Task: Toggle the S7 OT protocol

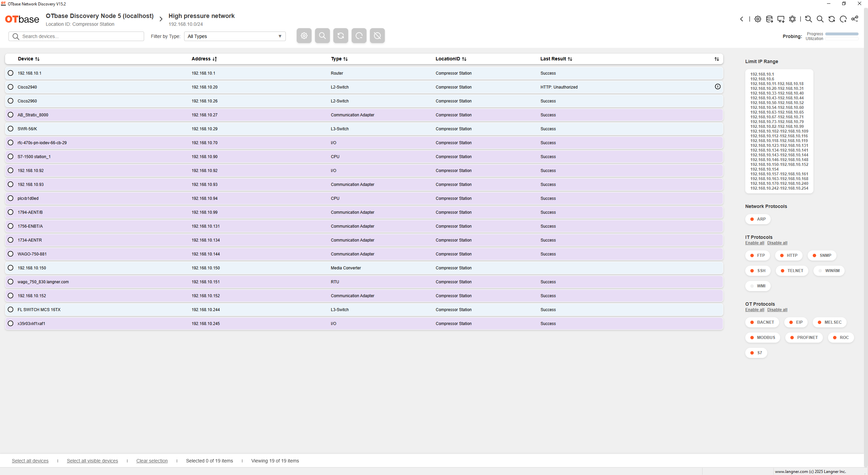Action: [756, 353]
